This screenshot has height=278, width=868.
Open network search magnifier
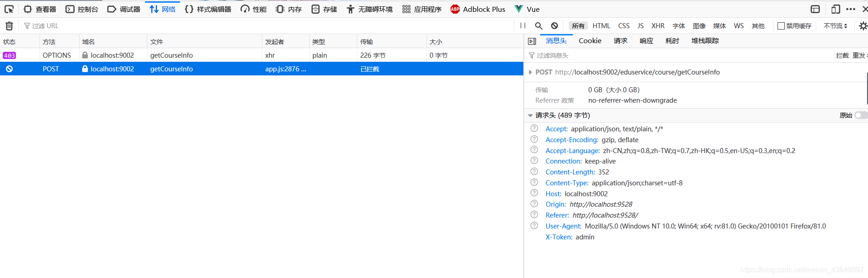tap(539, 26)
